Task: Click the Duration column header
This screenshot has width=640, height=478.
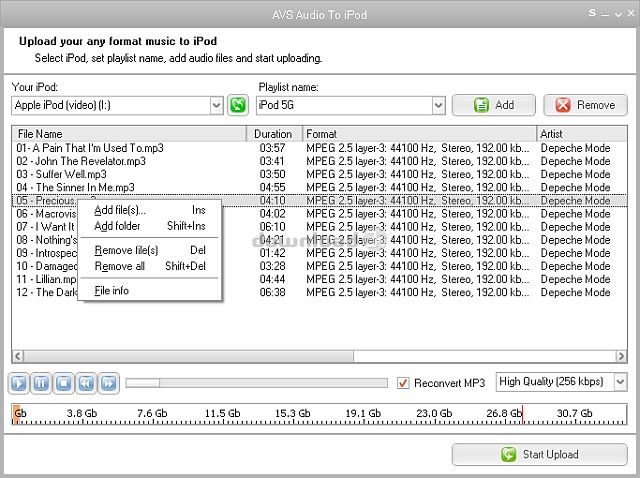Action: tap(274, 134)
